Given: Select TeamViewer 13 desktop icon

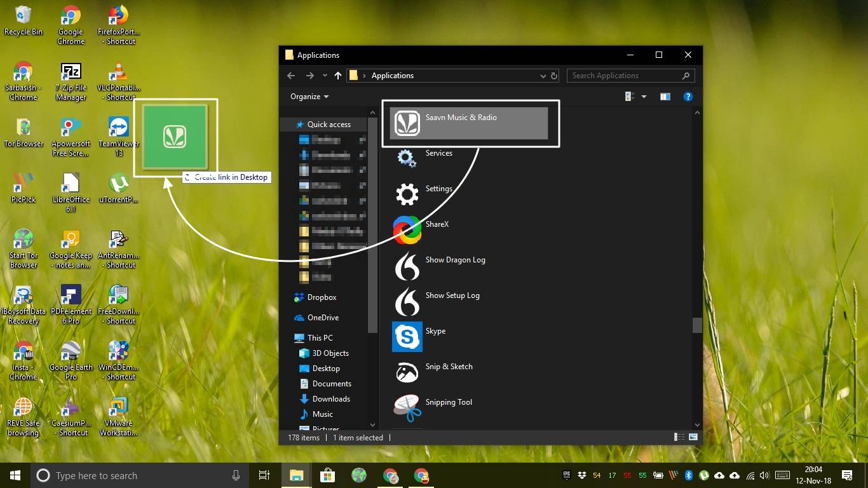Looking at the screenshot, I should 118,137.
